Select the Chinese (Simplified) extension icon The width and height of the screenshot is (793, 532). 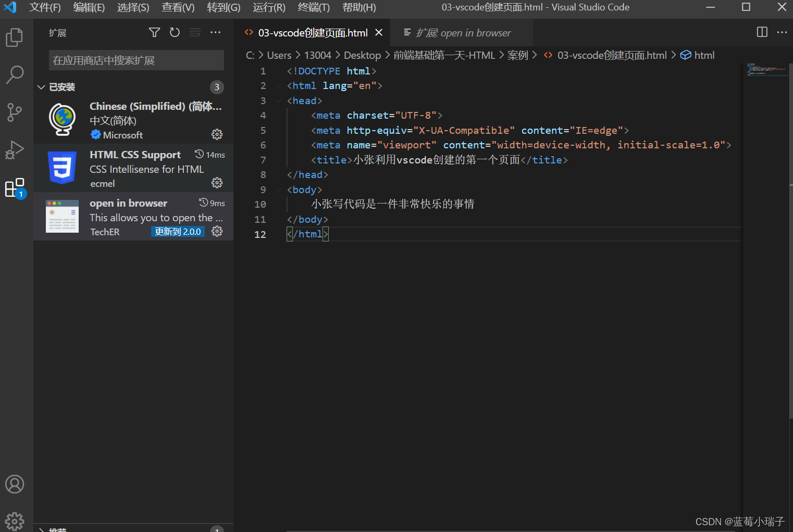click(x=62, y=119)
